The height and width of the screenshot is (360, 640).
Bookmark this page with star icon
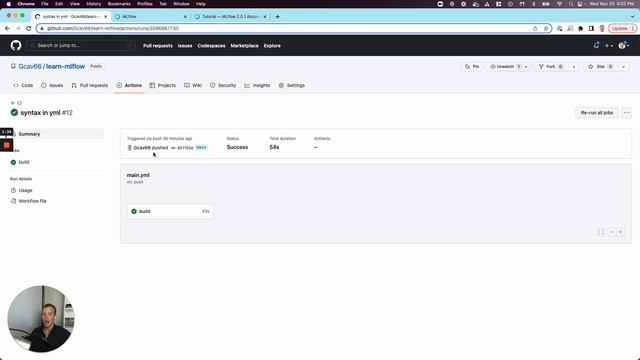(x=546, y=28)
